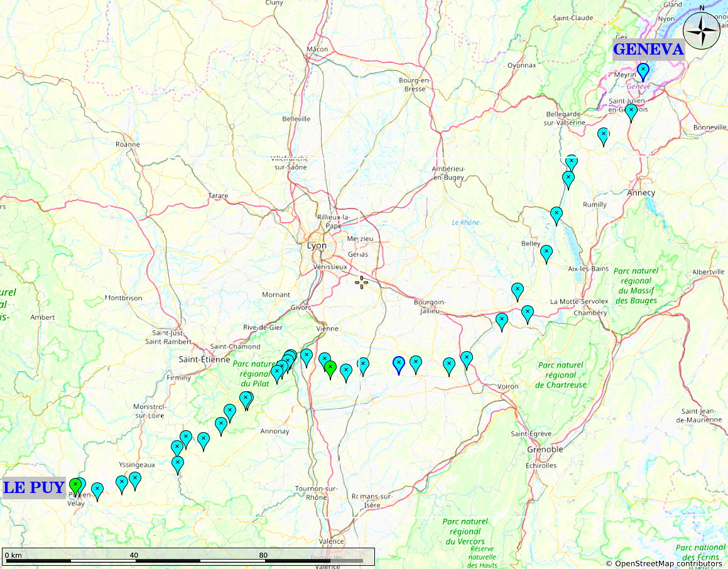Click the marker just north of Voiron

(x=467, y=360)
